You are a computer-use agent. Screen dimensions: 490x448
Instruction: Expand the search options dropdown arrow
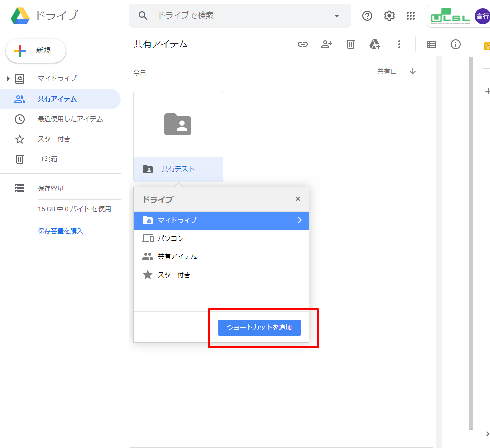tap(337, 16)
